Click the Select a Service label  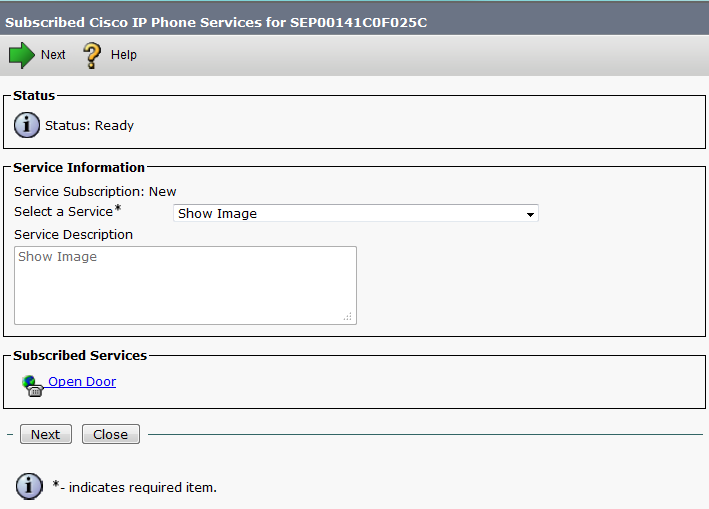coord(63,212)
